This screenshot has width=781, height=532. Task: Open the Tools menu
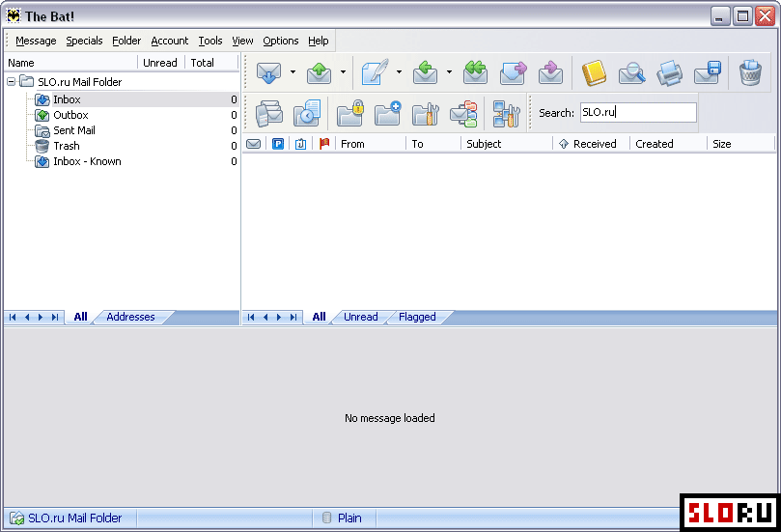pos(210,41)
